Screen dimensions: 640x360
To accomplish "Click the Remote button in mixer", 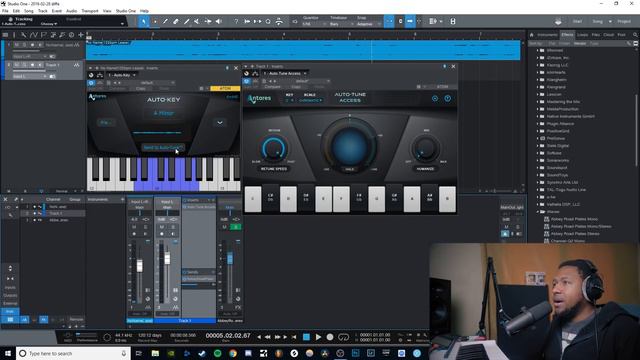I will [76, 319].
